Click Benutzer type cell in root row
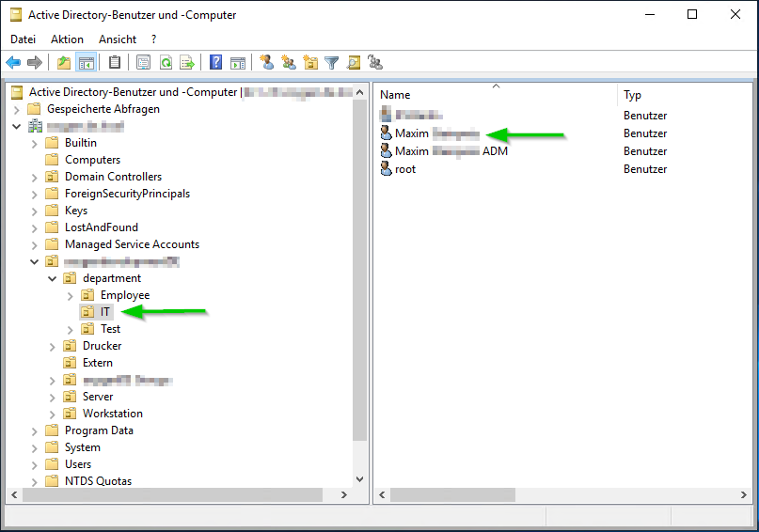759x532 pixels. click(x=645, y=169)
